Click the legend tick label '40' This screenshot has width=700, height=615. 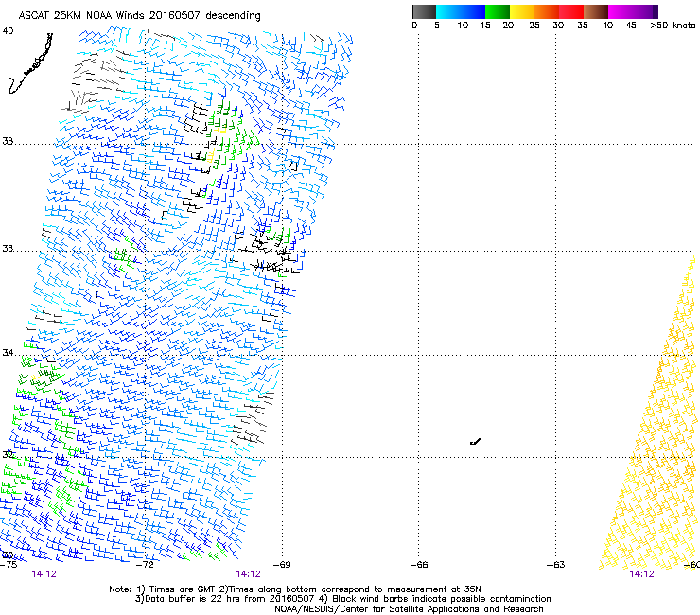coord(607,26)
